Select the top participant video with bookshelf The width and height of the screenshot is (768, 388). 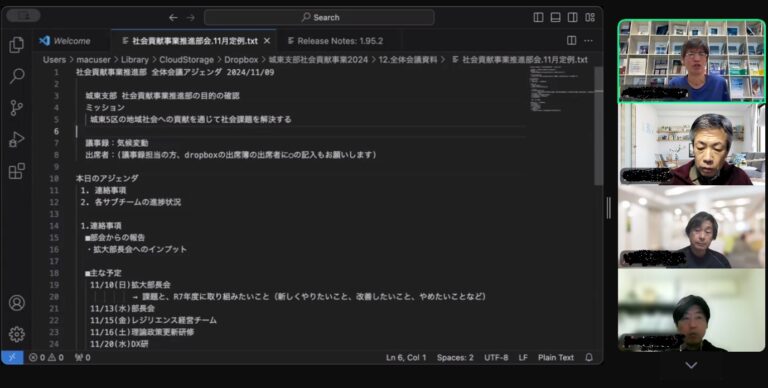(x=691, y=61)
